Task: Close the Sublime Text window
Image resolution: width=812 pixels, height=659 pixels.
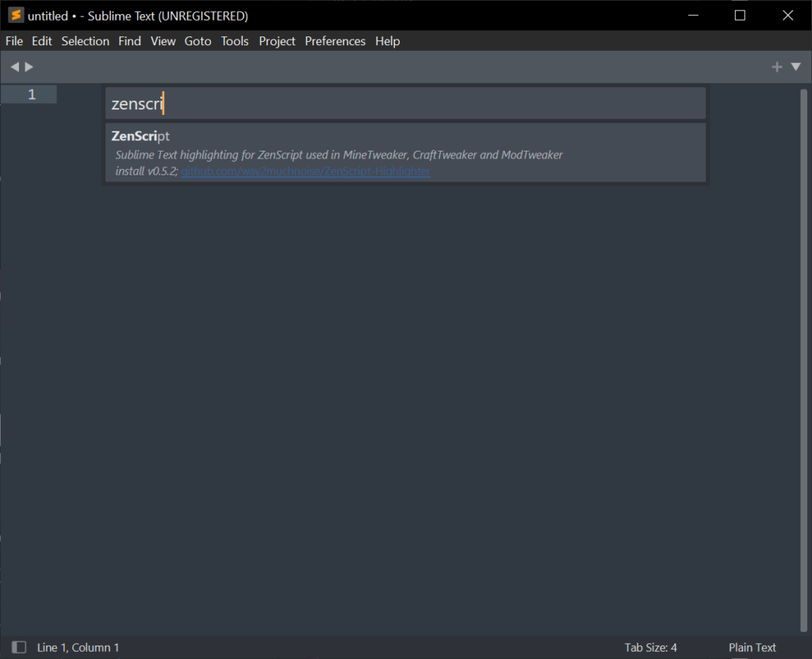Action: pyautogui.click(x=787, y=16)
